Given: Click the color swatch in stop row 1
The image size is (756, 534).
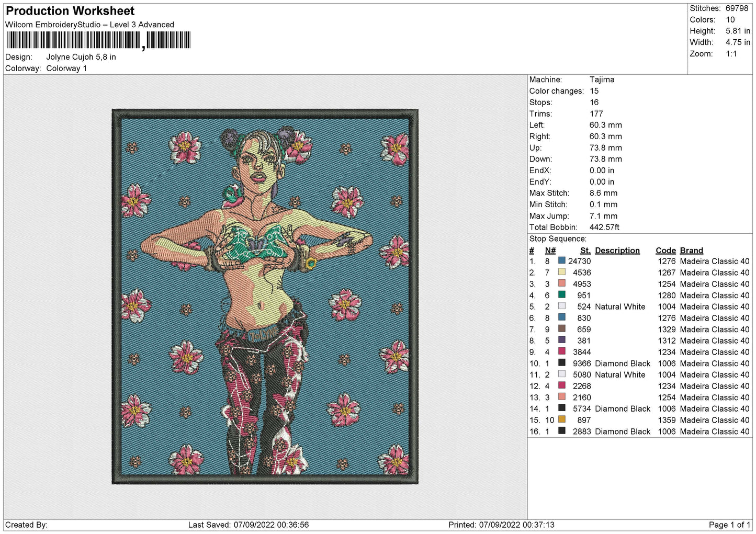Looking at the screenshot, I should point(561,260).
